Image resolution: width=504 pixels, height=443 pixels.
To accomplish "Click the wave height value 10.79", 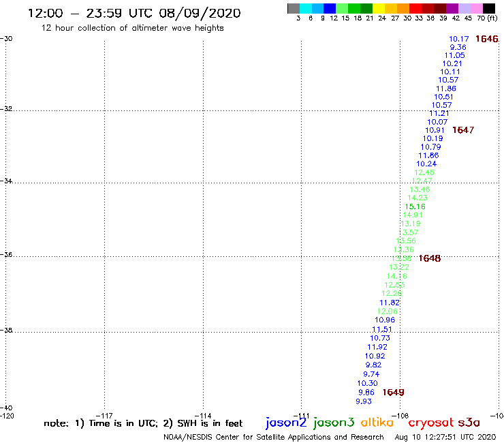I will click(x=430, y=147).
